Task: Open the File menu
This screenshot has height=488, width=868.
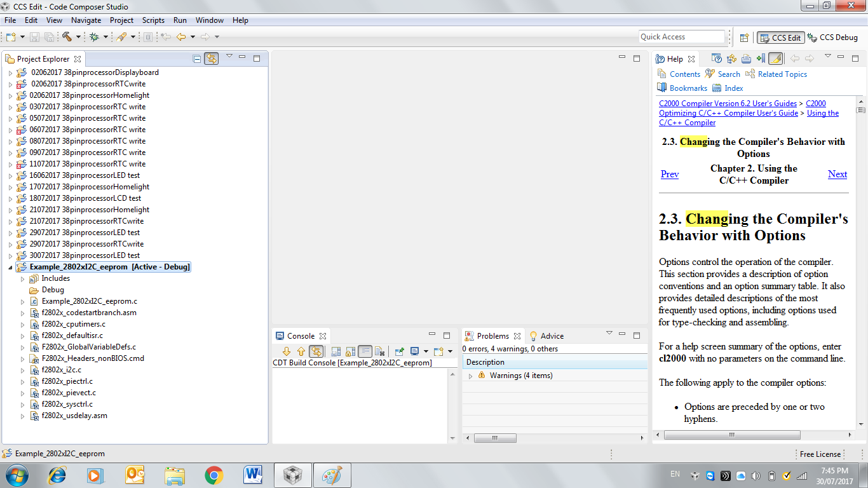Action: [x=10, y=20]
